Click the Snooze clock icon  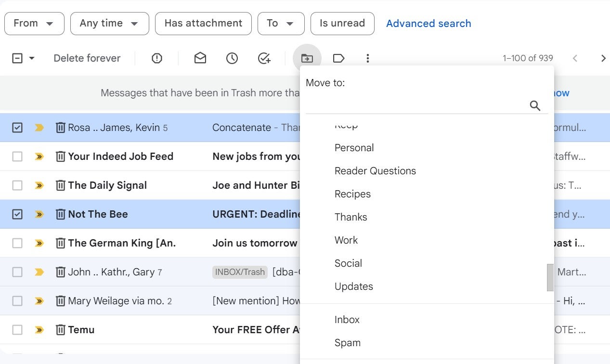pos(232,58)
